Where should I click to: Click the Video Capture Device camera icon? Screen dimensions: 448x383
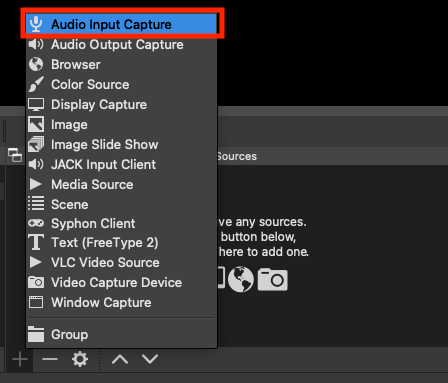pyautogui.click(x=36, y=282)
